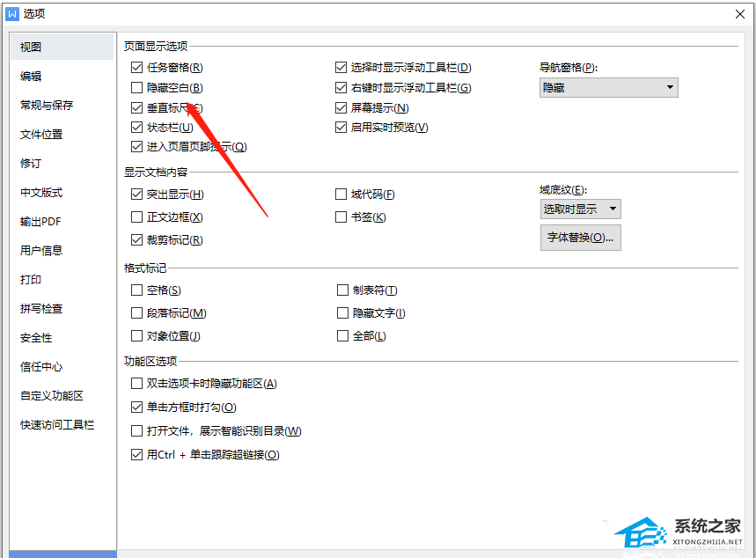The image size is (756, 558).
Task: Select the 视图 category in sidebar
Action: coord(62,47)
